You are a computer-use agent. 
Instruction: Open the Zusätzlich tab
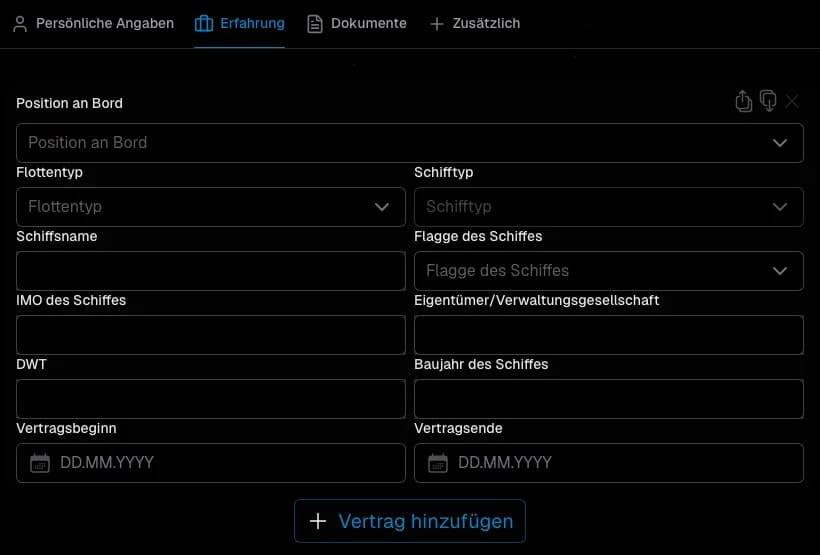click(x=475, y=24)
